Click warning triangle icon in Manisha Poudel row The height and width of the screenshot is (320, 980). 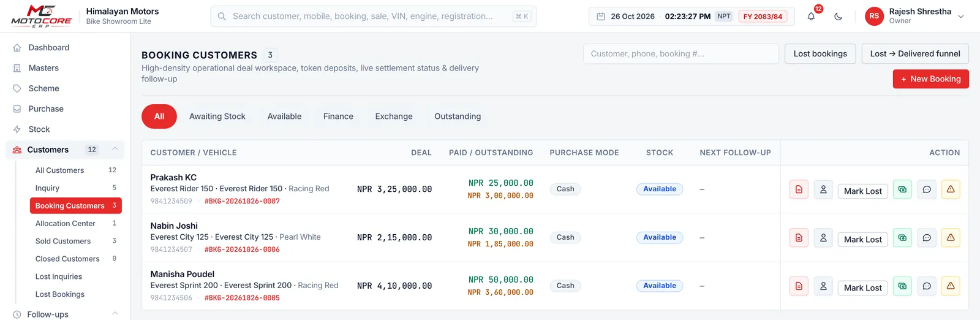point(951,286)
